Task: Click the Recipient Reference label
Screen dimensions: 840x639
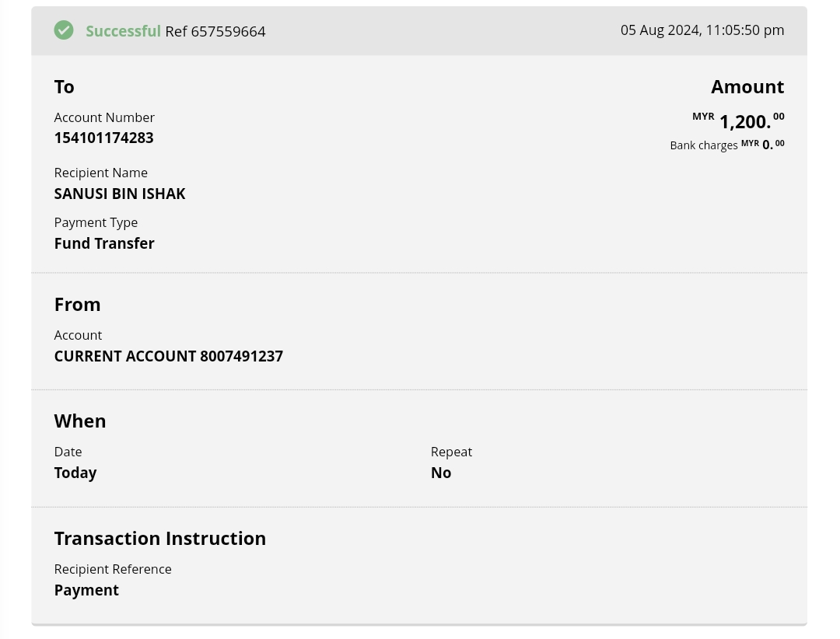Action: coord(113,569)
